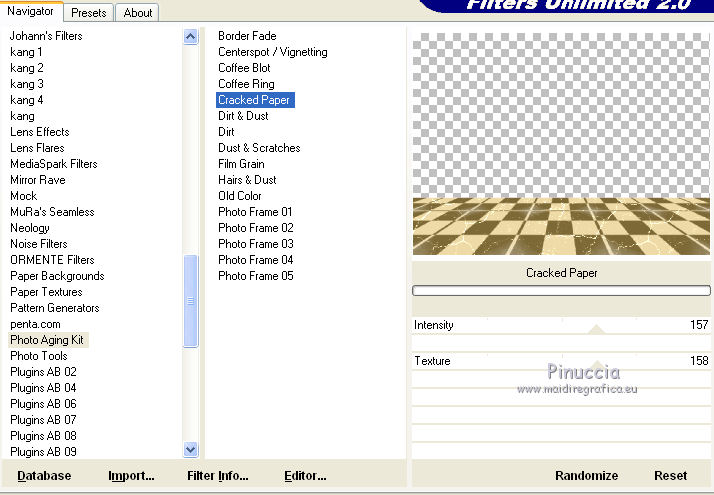
Task: Select MuRa's Seamless category
Action: coord(52,212)
